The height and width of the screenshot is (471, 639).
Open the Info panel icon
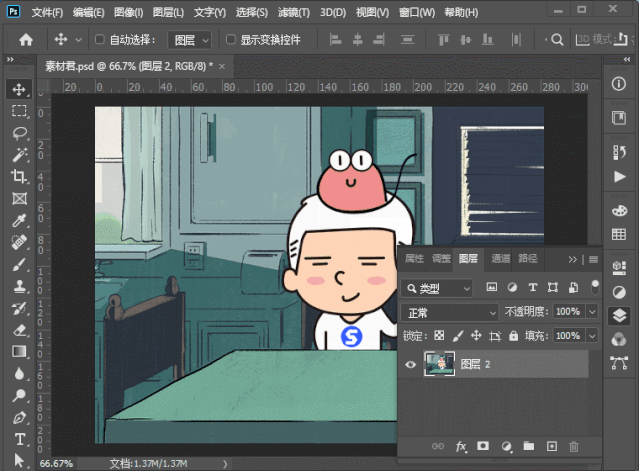(619, 84)
